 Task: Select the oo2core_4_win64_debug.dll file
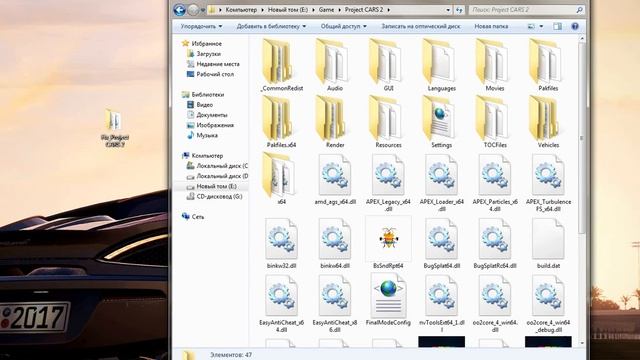click(x=548, y=303)
